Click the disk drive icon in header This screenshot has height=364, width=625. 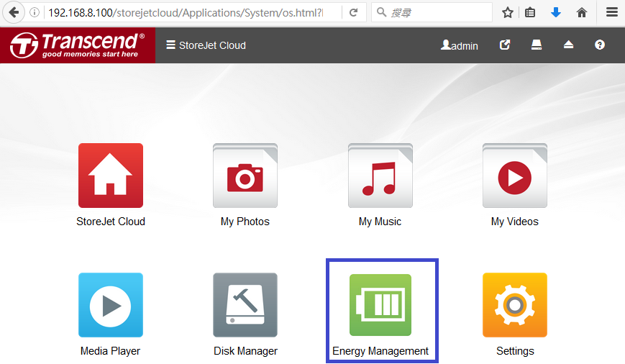(x=537, y=45)
